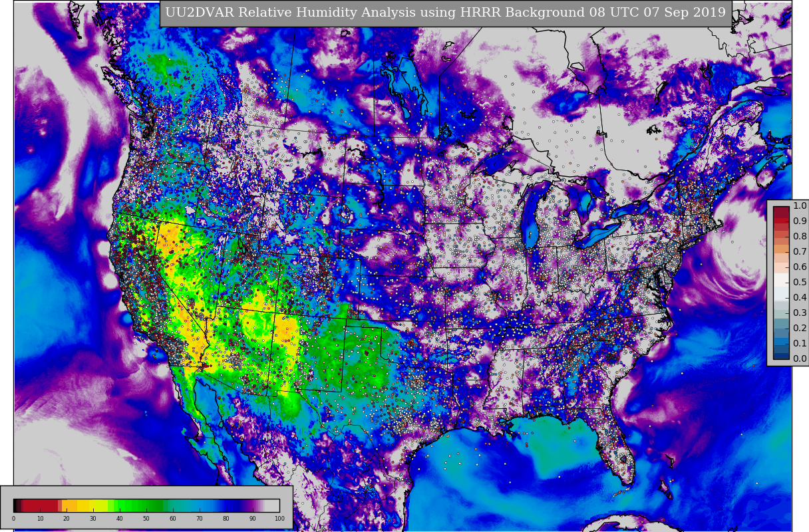The height and width of the screenshot is (532, 809).
Task: Pick the darkest navy swatch at right colorbar bottom
Action: pyautogui.click(x=781, y=355)
